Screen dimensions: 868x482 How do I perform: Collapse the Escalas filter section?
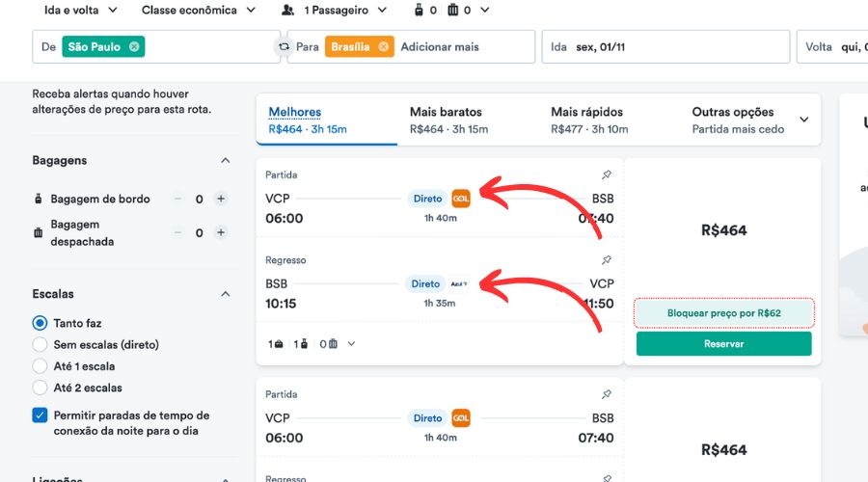tap(226, 294)
